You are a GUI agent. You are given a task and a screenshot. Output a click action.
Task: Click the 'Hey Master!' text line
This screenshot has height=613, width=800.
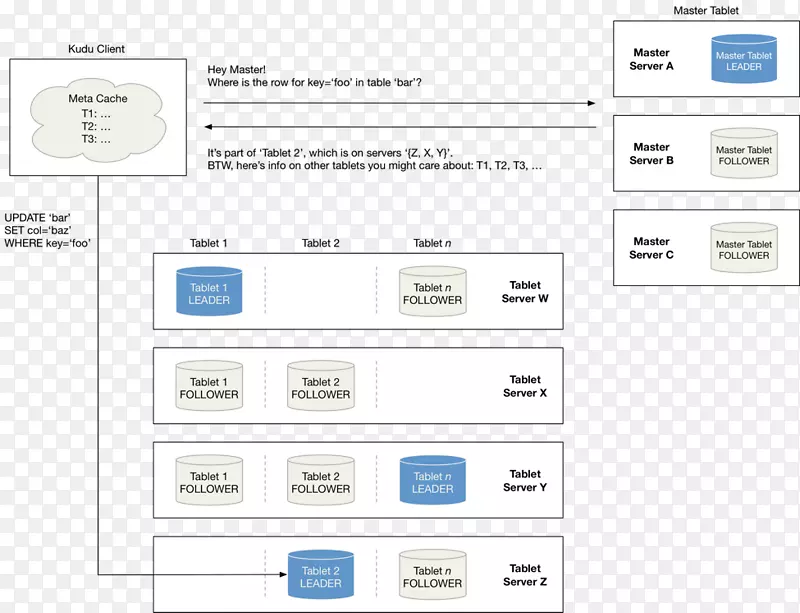237,70
